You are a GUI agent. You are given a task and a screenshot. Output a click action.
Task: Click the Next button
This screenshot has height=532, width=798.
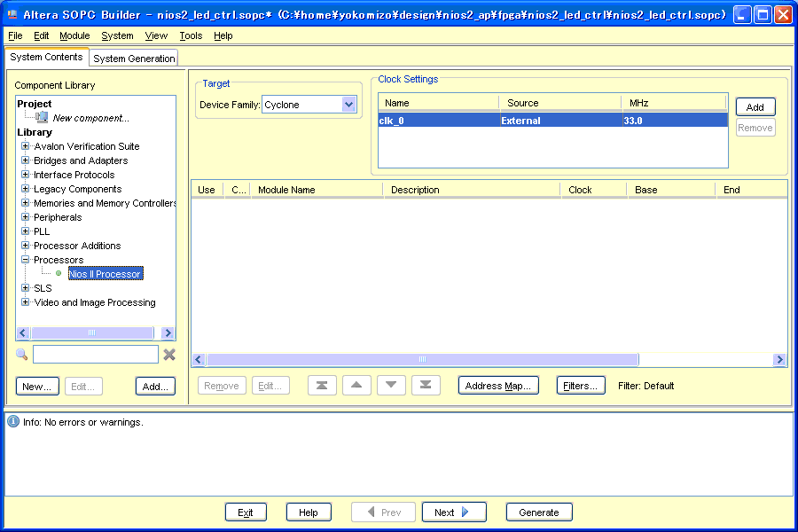point(454,512)
